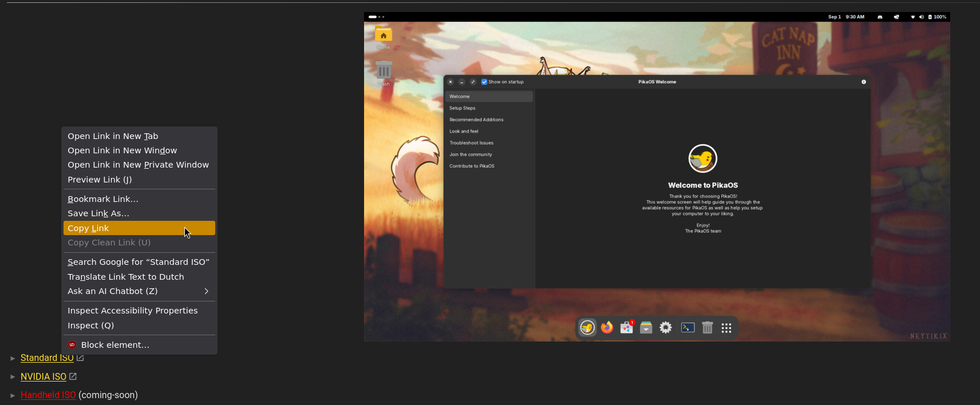
Task: Select Inspect Accessibility Properties
Action: coord(139,311)
